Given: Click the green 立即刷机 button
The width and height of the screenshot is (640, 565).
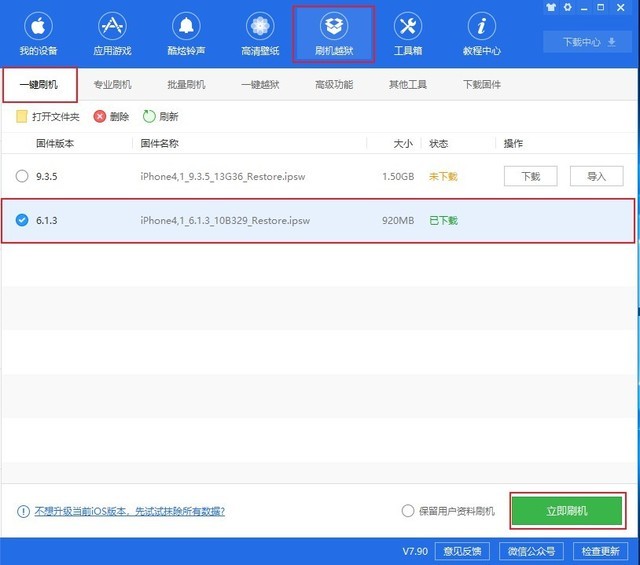Looking at the screenshot, I should tap(567, 511).
